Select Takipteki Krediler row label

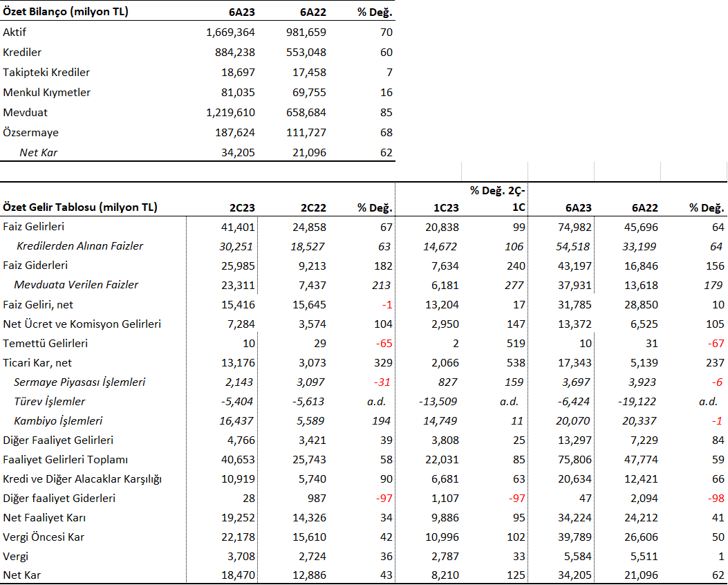pyautogui.click(x=46, y=73)
